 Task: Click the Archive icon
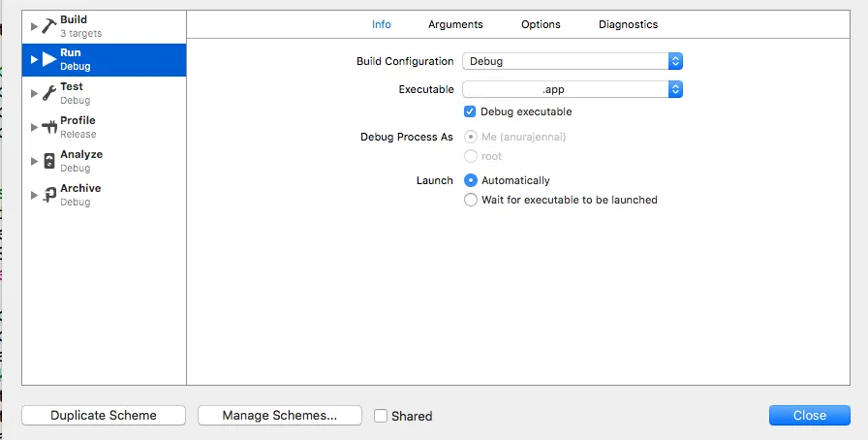[49, 195]
